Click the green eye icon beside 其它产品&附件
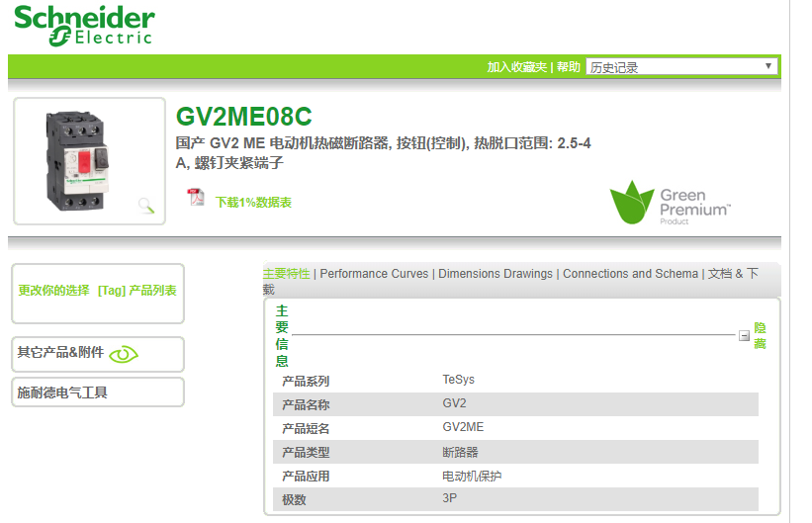The image size is (812, 523). coord(124,354)
